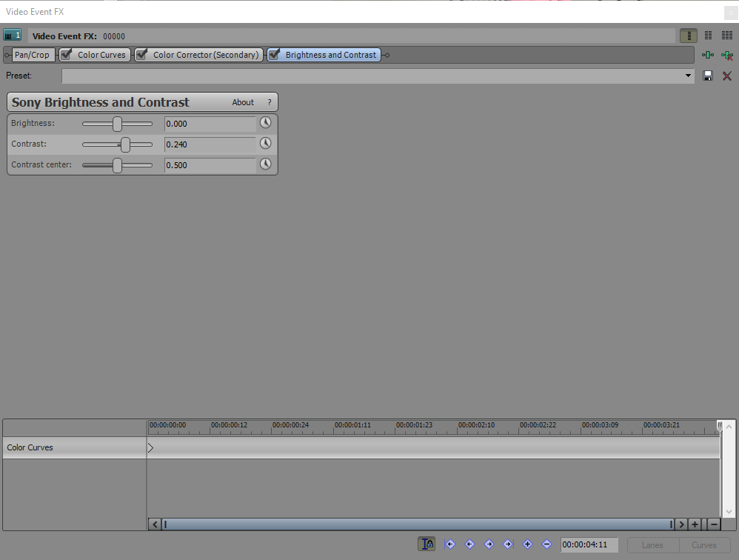739x560 pixels.
Task: Delete the current keyframe
Action: pyautogui.click(x=546, y=544)
